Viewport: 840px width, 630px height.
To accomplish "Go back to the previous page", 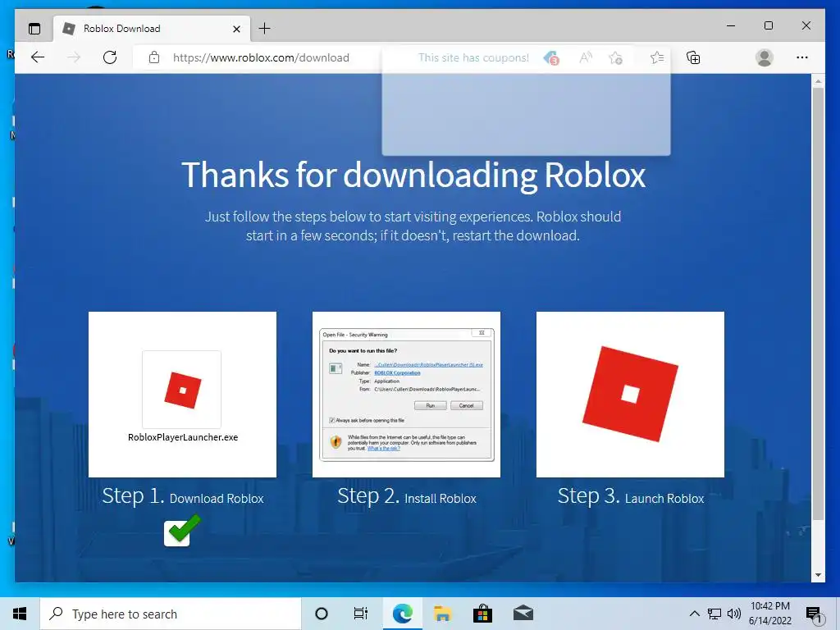I will (x=38, y=57).
